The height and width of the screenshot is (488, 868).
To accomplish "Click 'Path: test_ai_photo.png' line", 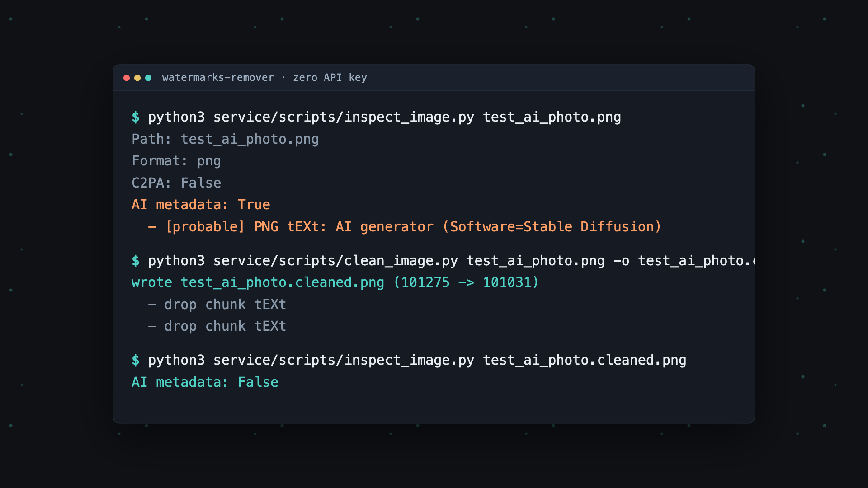I will pyautogui.click(x=225, y=139).
